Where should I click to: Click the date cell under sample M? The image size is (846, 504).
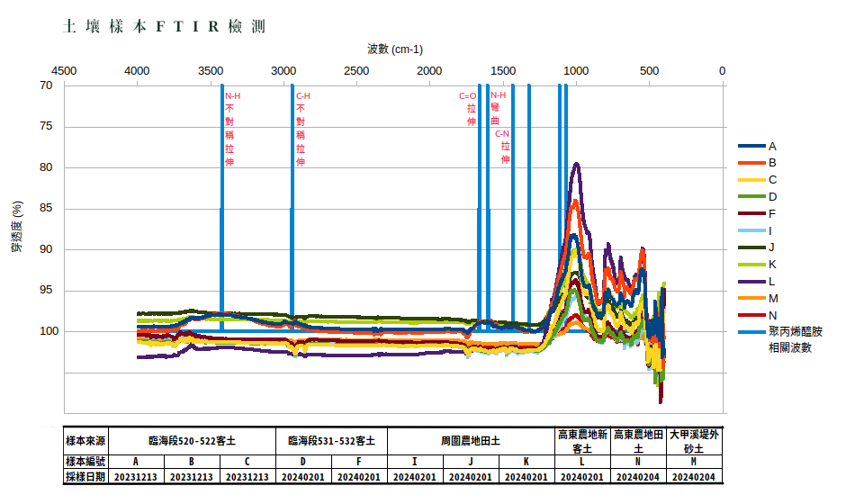[x=694, y=476]
